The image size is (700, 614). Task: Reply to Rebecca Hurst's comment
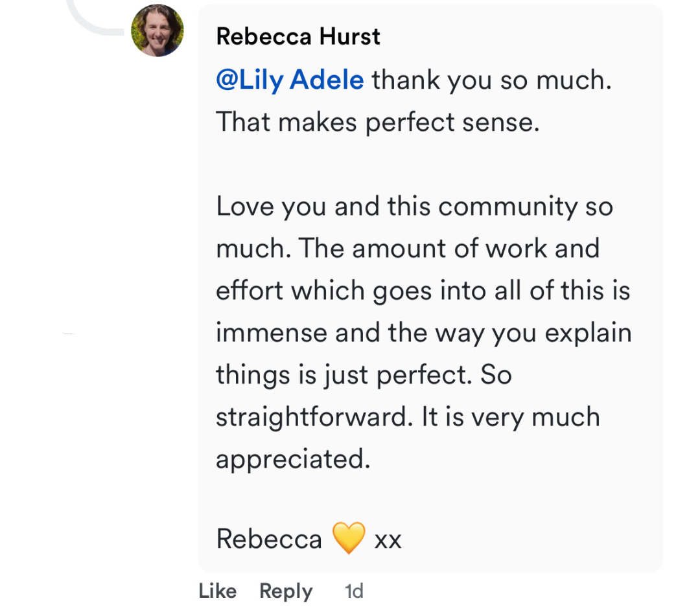(x=286, y=591)
